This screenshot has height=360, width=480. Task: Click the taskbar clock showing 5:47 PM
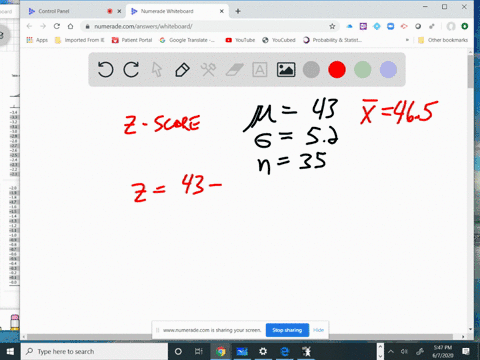443,351
